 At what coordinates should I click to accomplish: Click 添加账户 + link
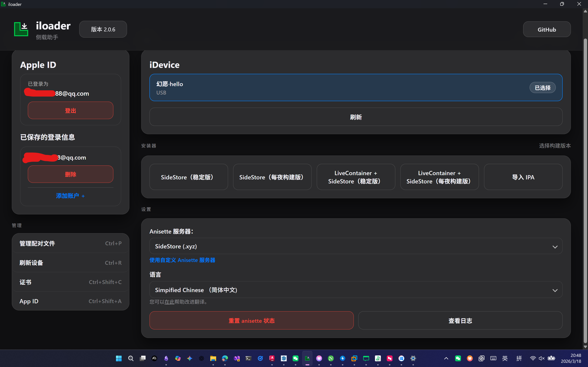[70, 196]
